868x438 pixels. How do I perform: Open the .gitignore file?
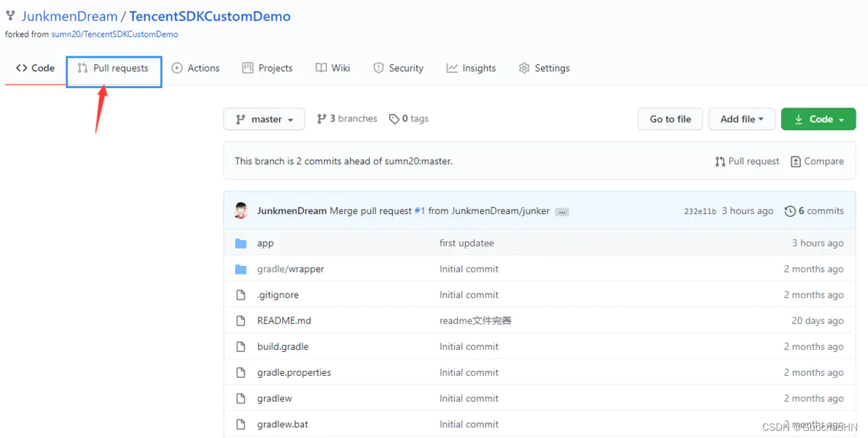278,295
